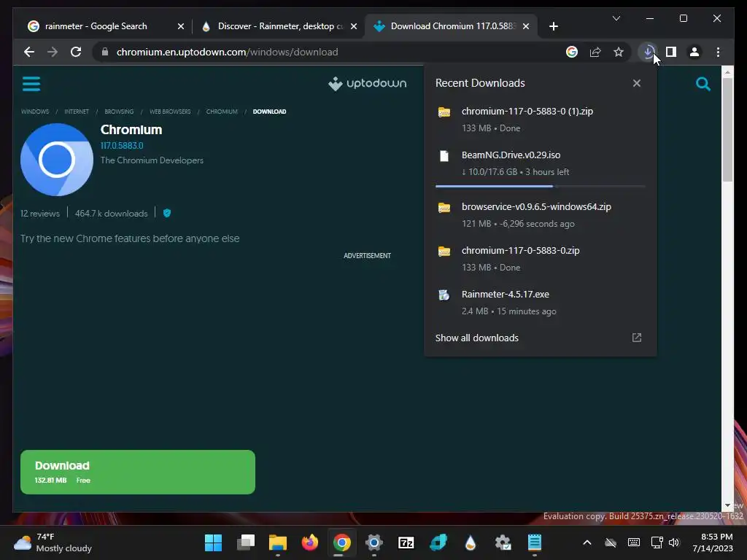Open the side panel icon in toolbar
This screenshot has width=747, height=560.
[x=671, y=52]
